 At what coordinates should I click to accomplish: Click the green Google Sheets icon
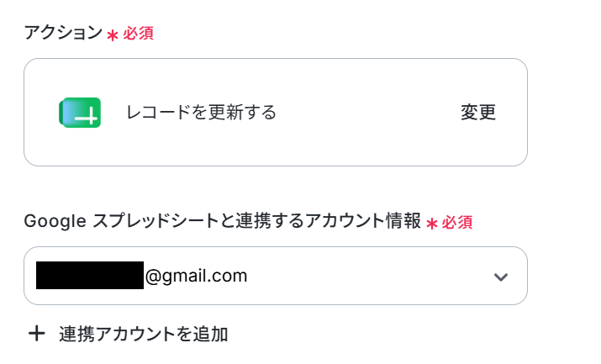[80, 113]
